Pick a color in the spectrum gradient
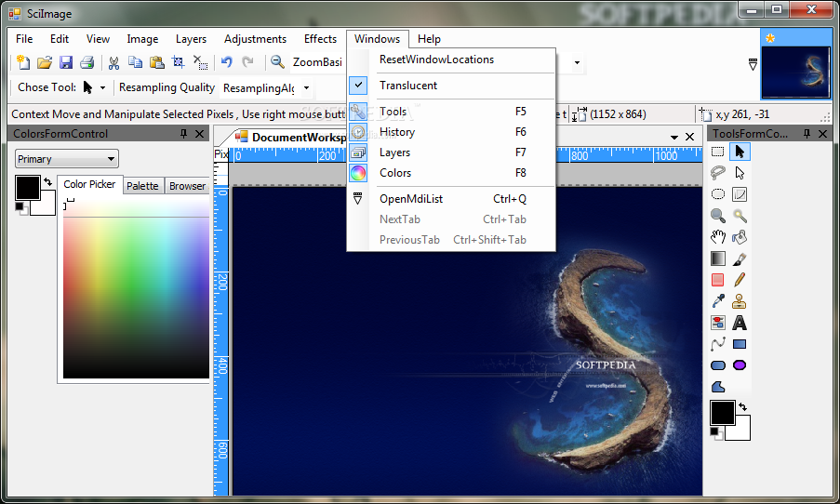The image size is (840, 504). (x=136, y=289)
